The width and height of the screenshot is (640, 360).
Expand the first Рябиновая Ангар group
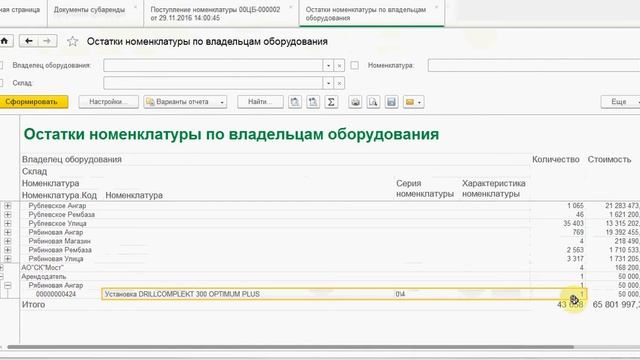(x=8, y=232)
